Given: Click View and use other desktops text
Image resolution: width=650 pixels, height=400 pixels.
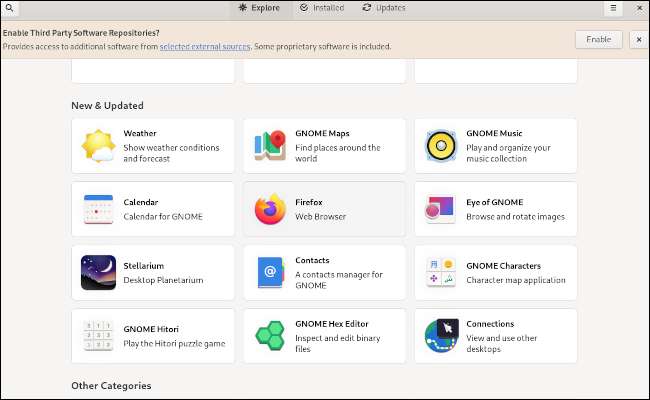Looking at the screenshot, I should [x=502, y=343].
